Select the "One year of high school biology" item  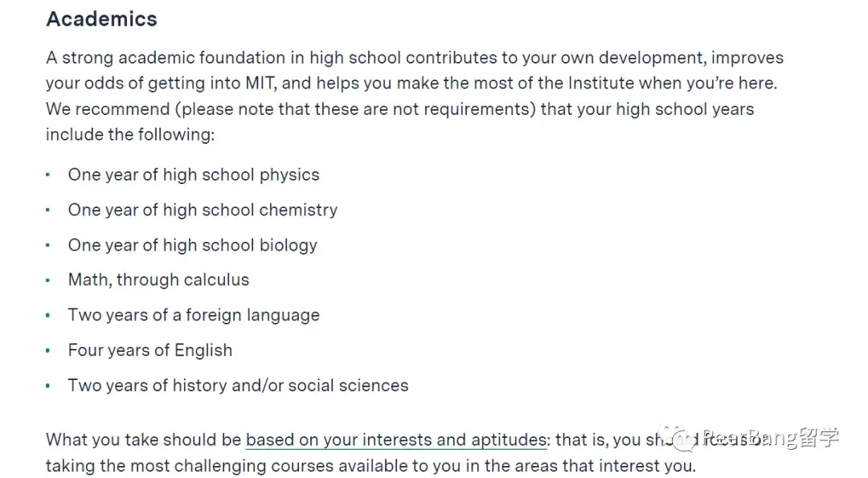pos(193,246)
